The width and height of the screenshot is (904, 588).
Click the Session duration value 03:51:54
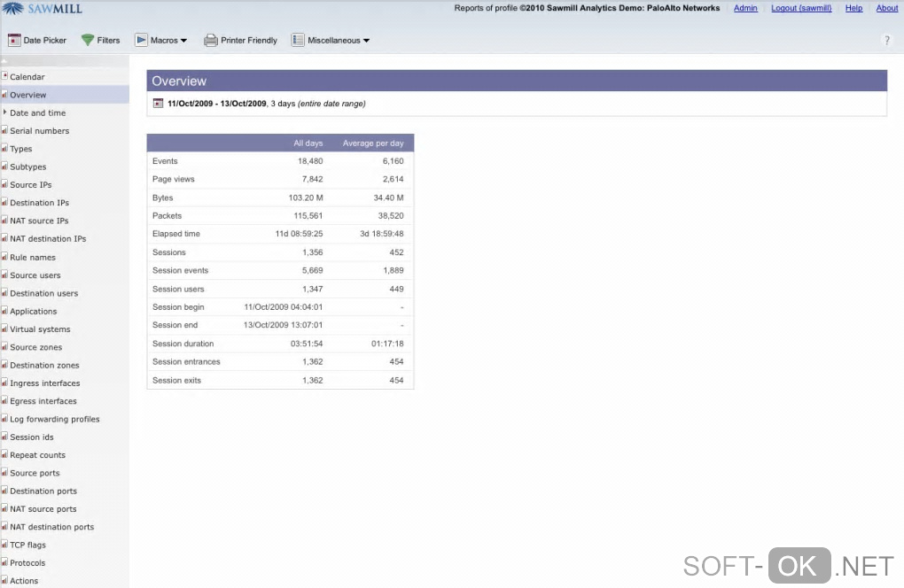tap(307, 344)
